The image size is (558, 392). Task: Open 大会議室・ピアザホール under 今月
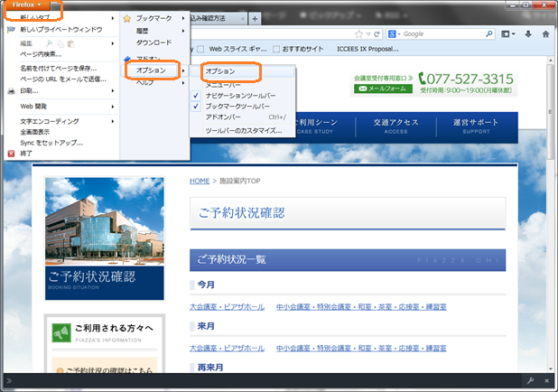tap(227, 307)
